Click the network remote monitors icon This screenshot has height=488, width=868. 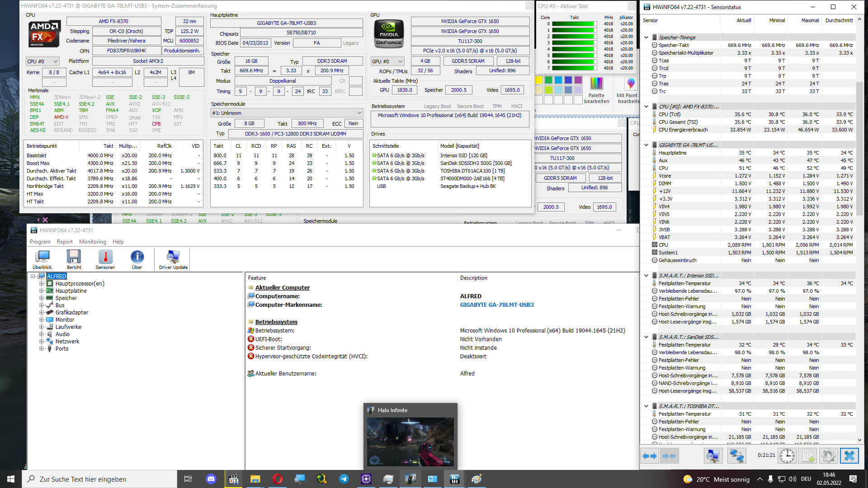[736, 456]
